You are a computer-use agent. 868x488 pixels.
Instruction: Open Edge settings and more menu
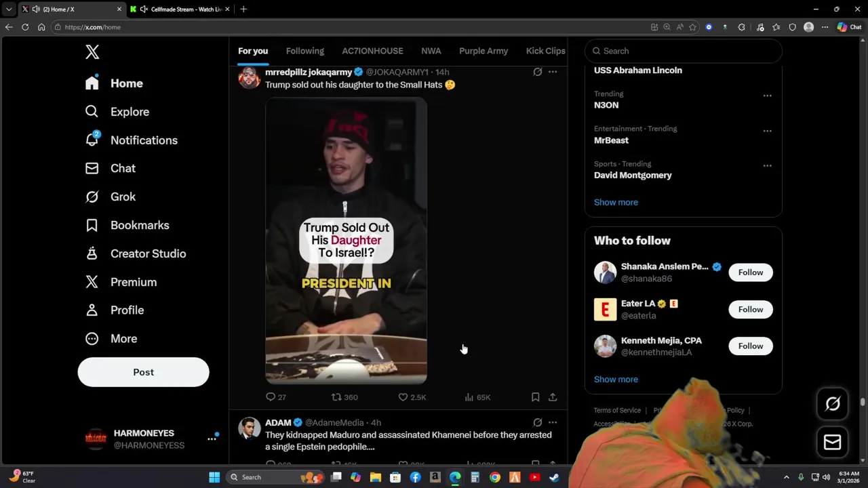click(x=825, y=27)
